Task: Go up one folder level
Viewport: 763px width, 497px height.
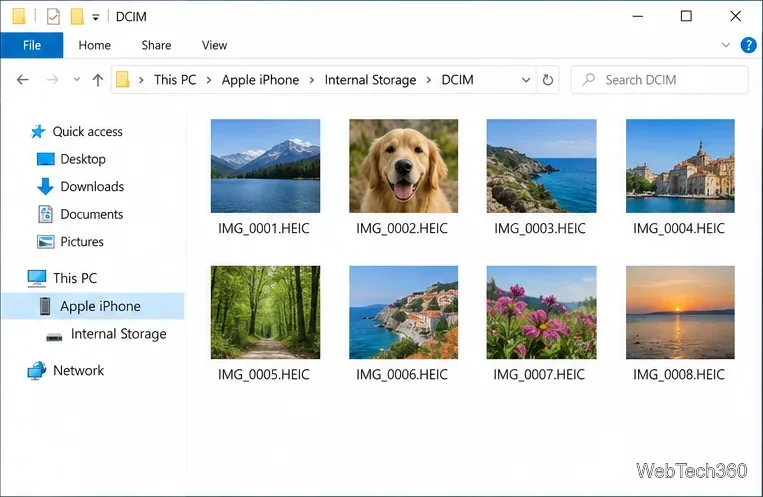Action: click(98, 80)
